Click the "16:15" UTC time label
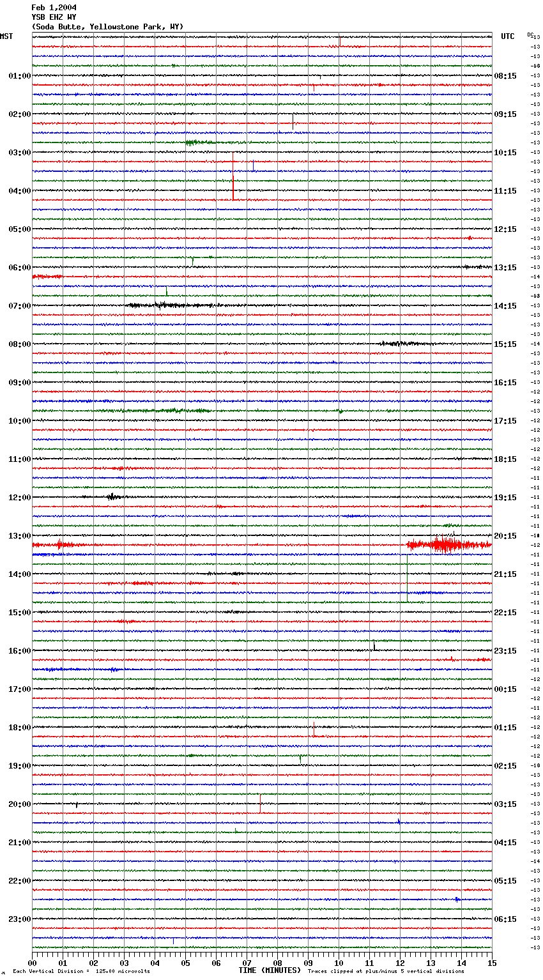Viewport: 543px width, 980px height. [505, 383]
